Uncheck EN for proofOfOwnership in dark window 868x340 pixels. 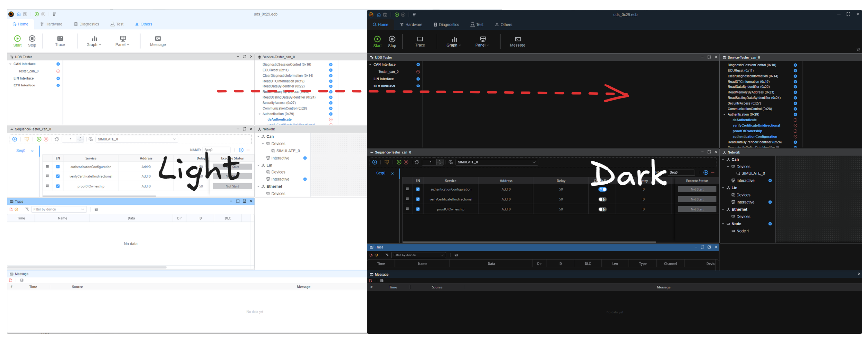(418, 209)
